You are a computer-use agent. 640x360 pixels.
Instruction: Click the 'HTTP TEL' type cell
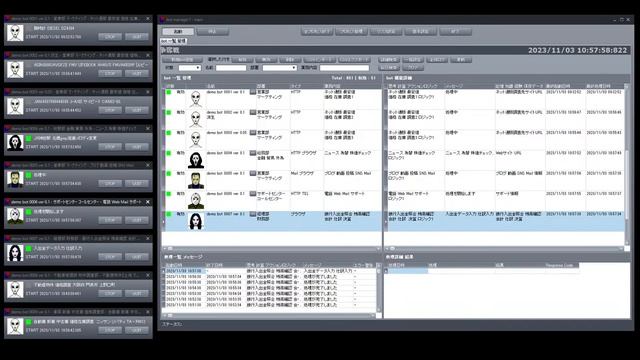[x=300, y=194]
